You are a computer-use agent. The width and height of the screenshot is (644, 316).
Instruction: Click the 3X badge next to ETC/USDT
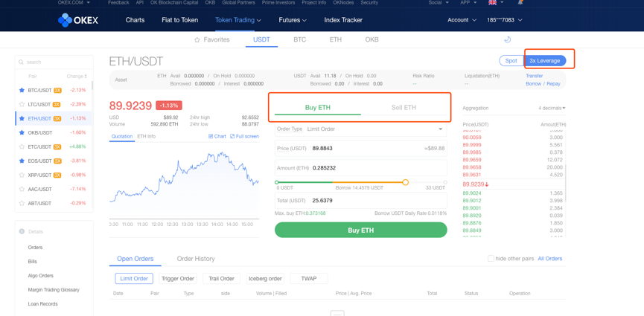[57, 146]
